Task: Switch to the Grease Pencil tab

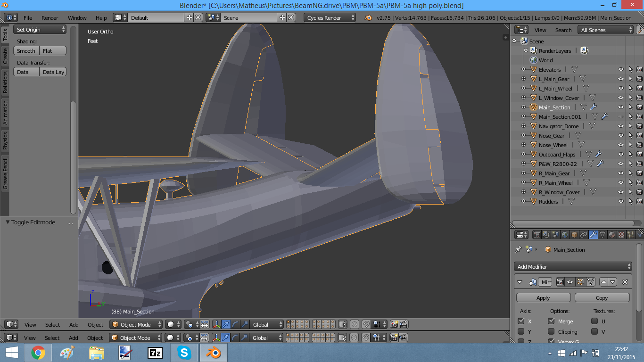Action: pyautogui.click(x=5, y=173)
